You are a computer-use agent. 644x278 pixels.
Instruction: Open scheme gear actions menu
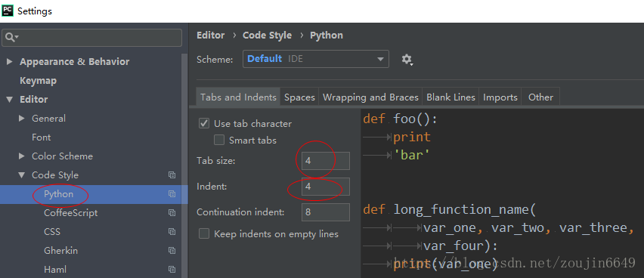[407, 60]
